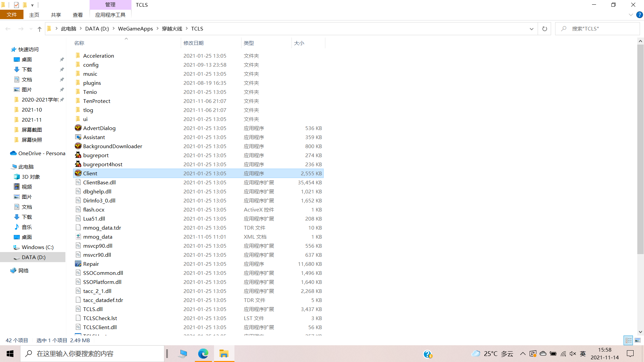Go up one folder level arrow
This screenshot has height=362, width=644.
click(40, 29)
